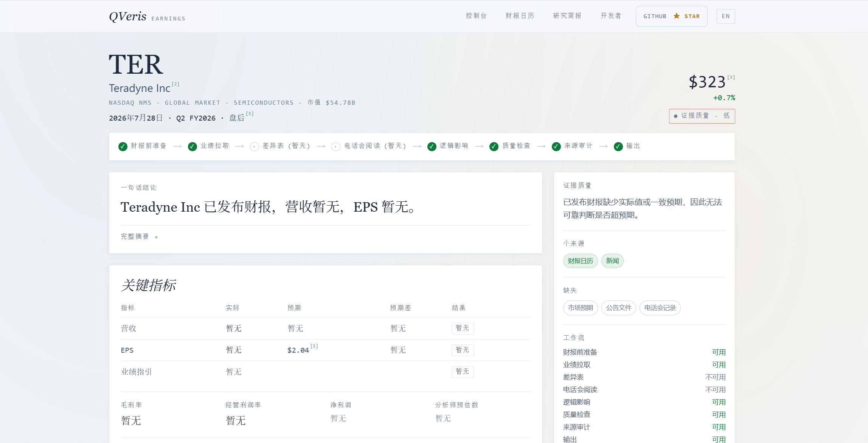Select the 公告文件 missing chip
Viewport: 868px width, 443px height.
[619, 308]
